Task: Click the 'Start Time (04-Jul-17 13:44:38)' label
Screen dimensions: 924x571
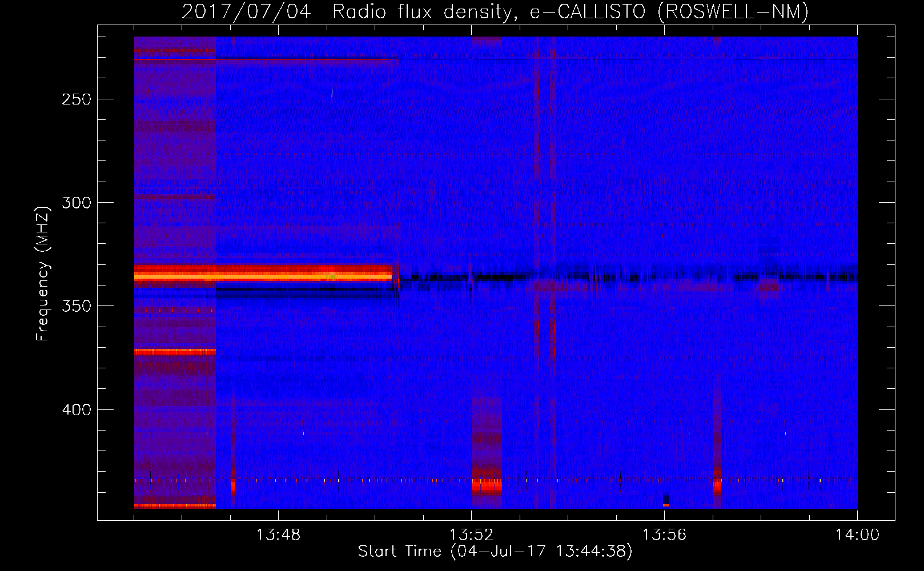Action: (495, 551)
